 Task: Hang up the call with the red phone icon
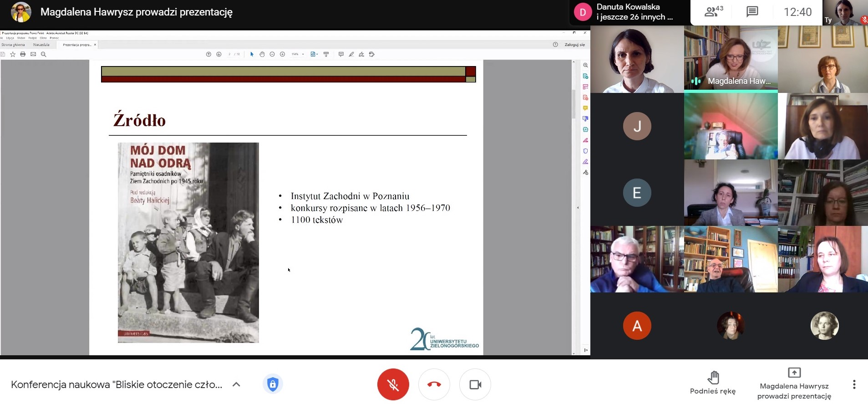(x=434, y=384)
